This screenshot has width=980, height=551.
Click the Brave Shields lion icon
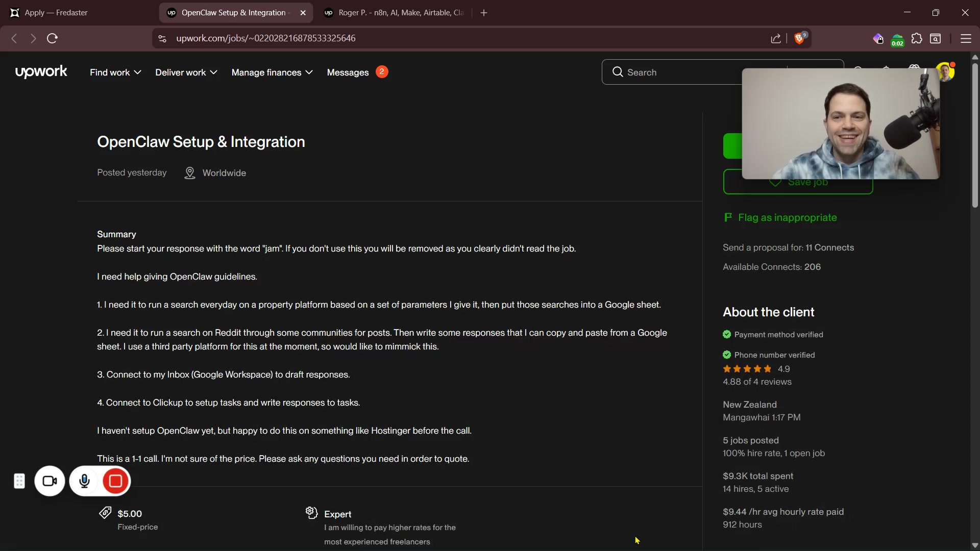tap(800, 39)
